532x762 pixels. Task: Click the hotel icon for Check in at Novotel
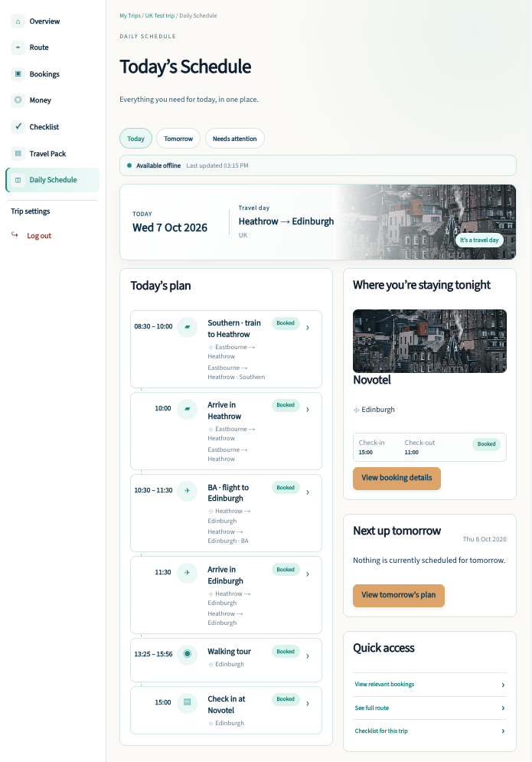tap(187, 702)
